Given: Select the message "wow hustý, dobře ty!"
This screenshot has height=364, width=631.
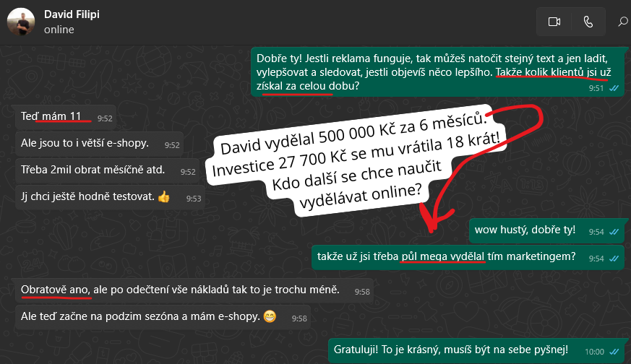Looking at the screenshot, I should coord(546,230).
